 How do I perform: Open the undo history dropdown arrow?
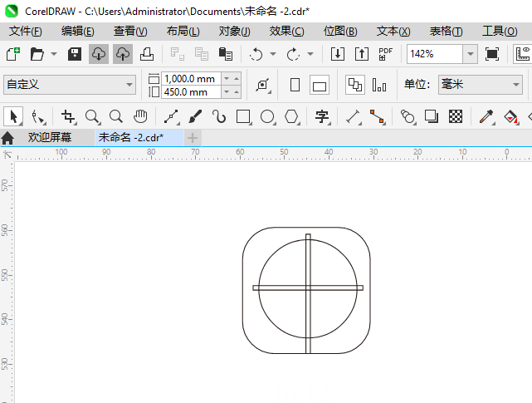tap(273, 54)
